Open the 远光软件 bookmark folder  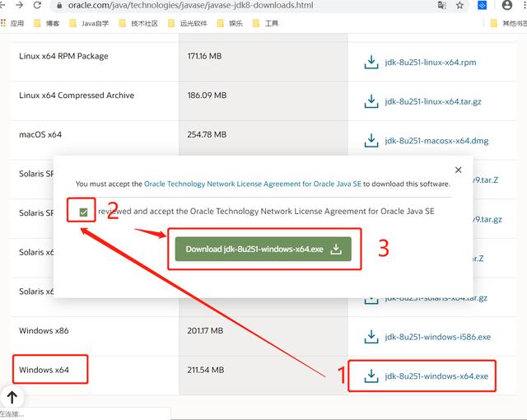click(x=188, y=23)
